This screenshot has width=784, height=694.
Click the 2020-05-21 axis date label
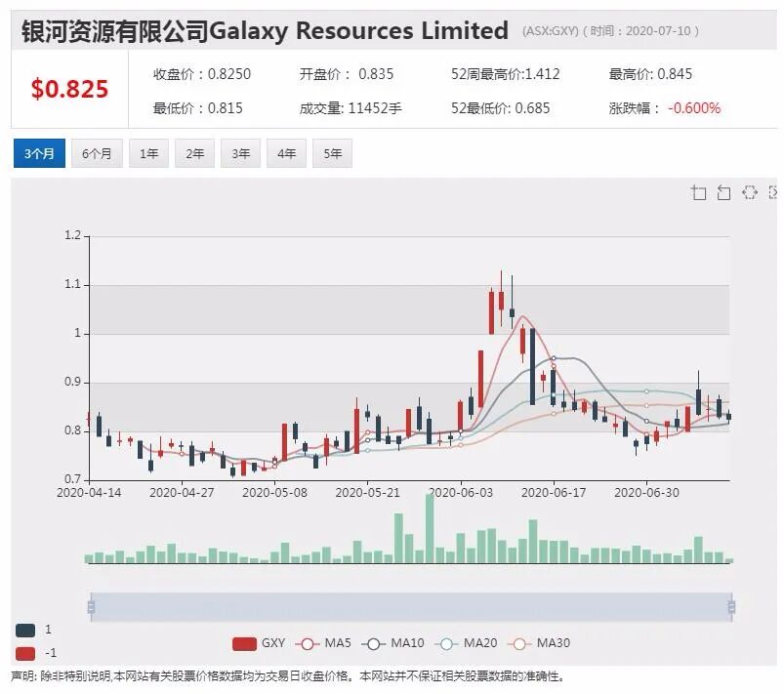[367, 493]
